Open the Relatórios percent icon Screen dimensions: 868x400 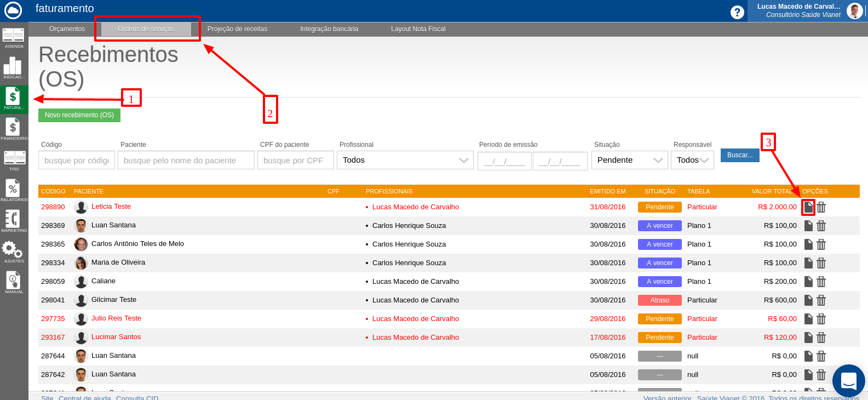pos(13,190)
